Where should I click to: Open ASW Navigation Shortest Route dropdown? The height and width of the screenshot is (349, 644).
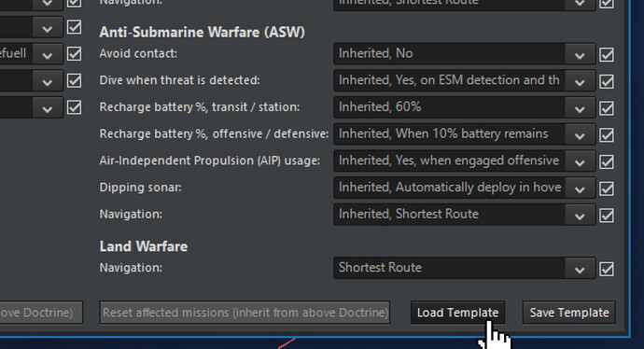coord(465,215)
